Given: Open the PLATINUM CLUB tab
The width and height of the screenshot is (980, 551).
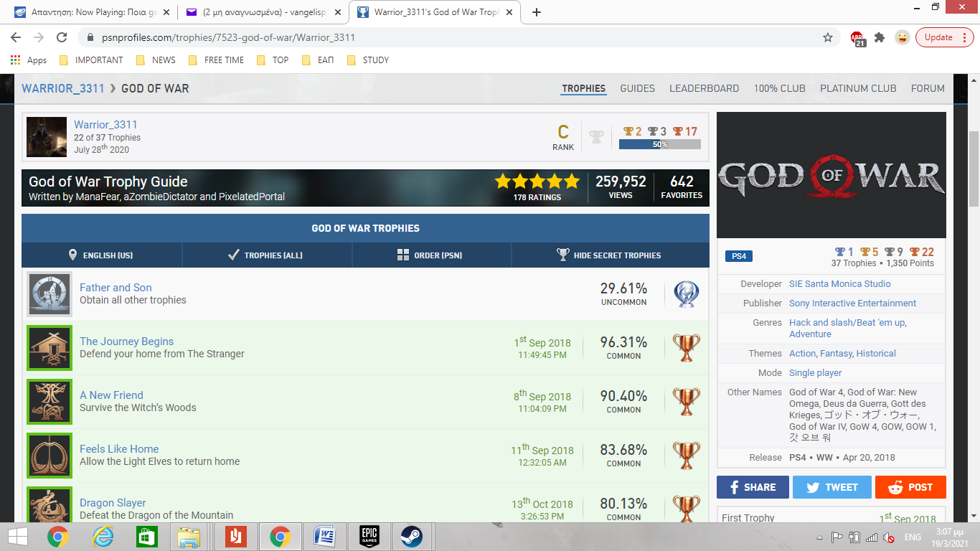Looking at the screenshot, I should [x=858, y=88].
